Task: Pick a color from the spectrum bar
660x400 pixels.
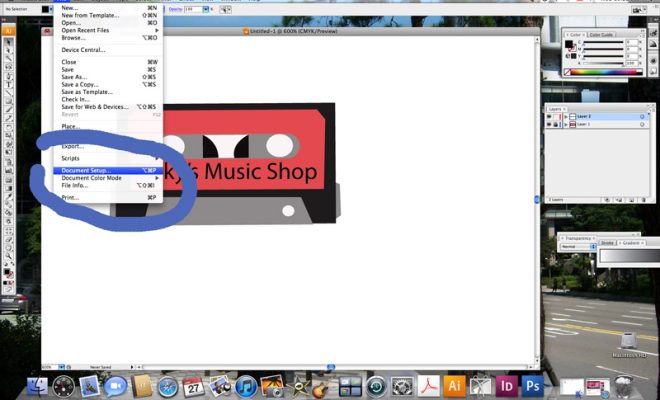Action: pos(607,72)
